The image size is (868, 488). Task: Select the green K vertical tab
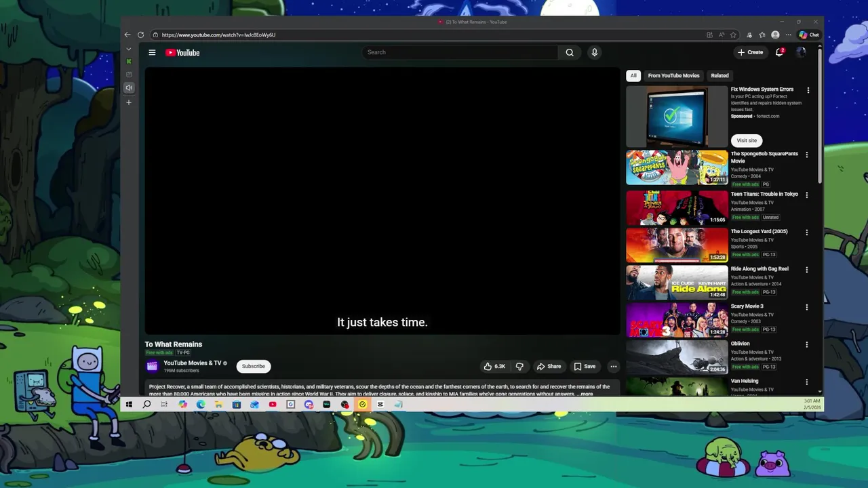[x=129, y=62]
